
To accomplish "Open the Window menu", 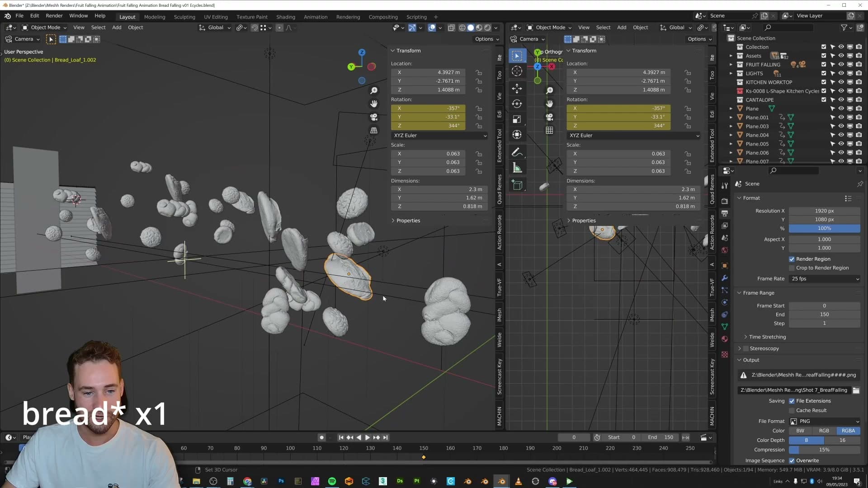I will point(78,16).
